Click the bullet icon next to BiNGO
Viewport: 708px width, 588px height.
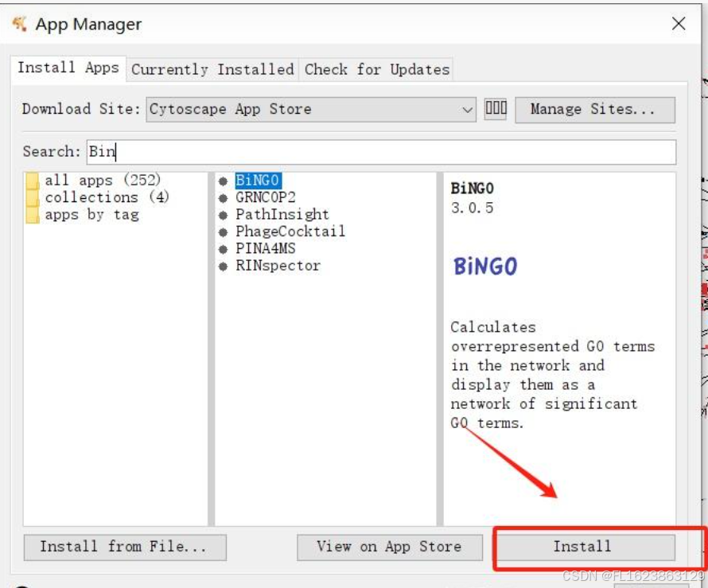click(223, 181)
